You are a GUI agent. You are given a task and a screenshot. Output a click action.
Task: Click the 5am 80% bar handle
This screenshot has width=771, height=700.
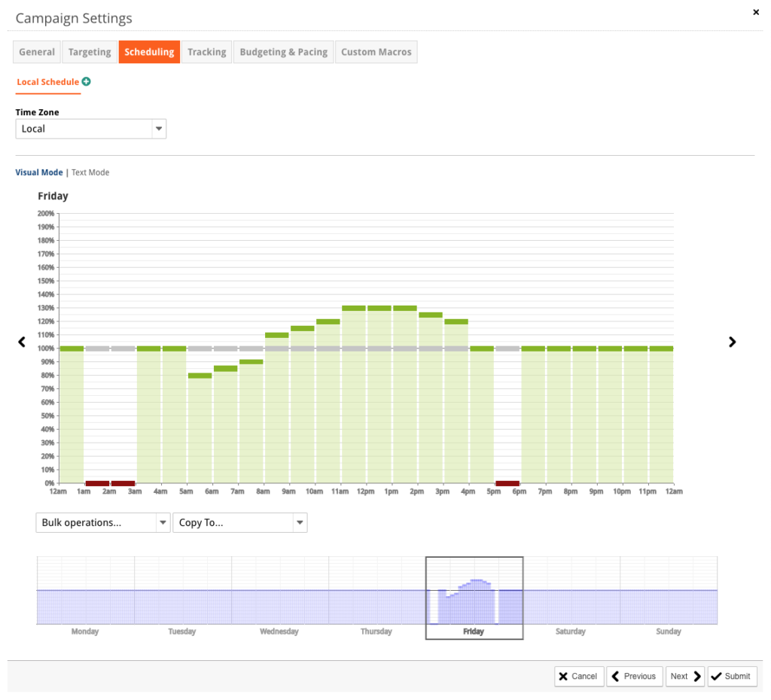coord(200,376)
